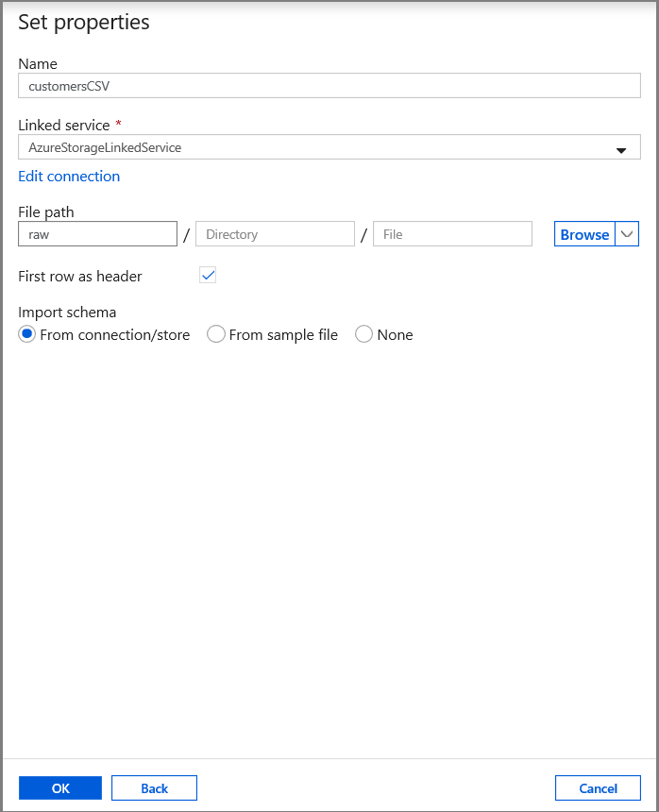Uncheck the First row as header checkbox
Viewport: 659px width, 812px height.
[209, 276]
